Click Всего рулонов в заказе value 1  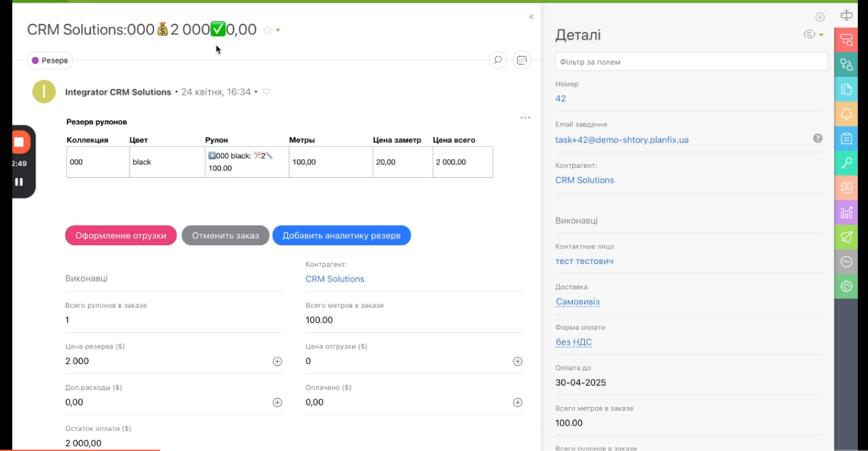(67, 320)
